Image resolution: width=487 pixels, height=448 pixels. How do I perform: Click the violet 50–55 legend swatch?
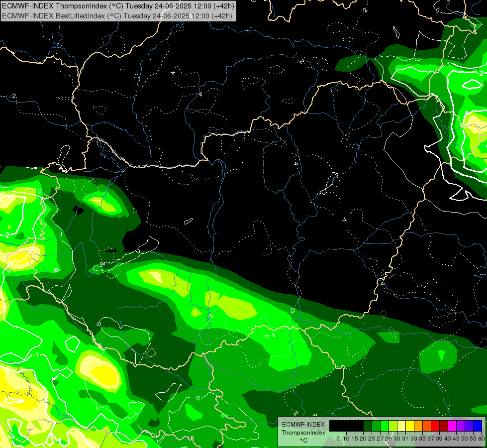pos(469,426)
